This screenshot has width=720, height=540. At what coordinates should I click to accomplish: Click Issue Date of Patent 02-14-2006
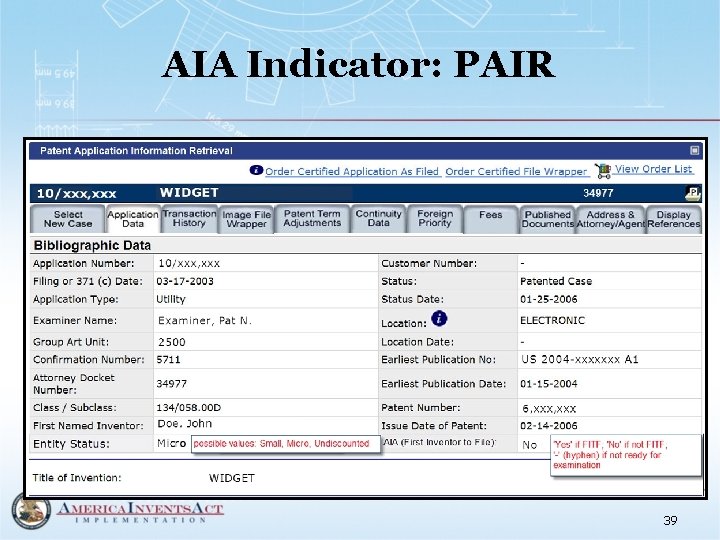point(549,426)
